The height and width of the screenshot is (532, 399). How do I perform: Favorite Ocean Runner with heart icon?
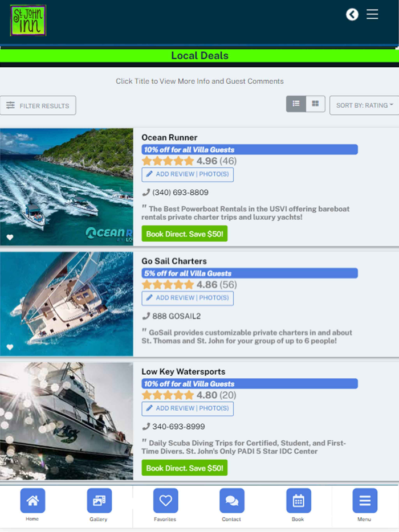10,237
